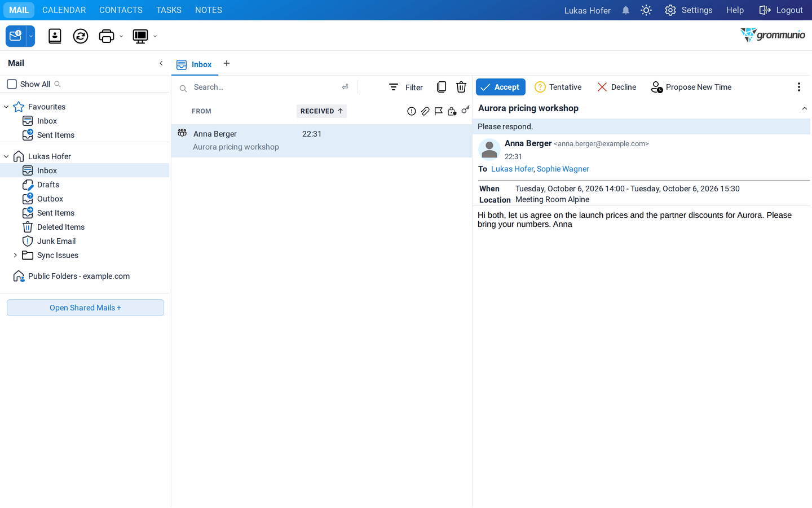
Task: Open Notes section
Action: click(209, 10)
